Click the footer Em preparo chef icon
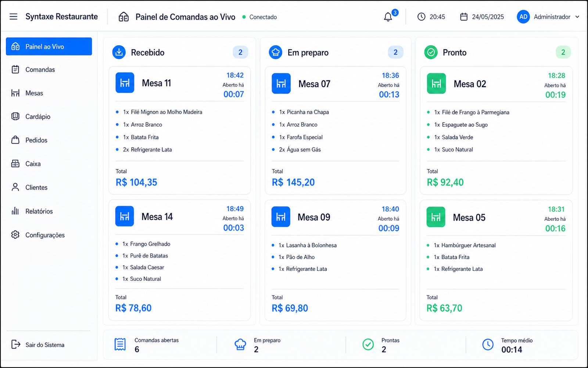This screenshot has height=368, width=588. tap(240, 344)
